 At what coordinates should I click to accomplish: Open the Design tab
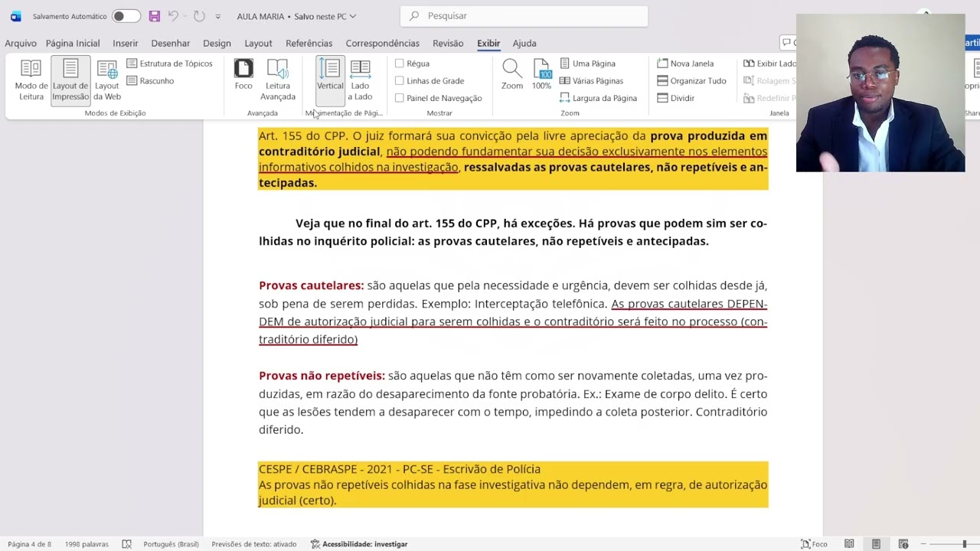[x=217, y=44]
